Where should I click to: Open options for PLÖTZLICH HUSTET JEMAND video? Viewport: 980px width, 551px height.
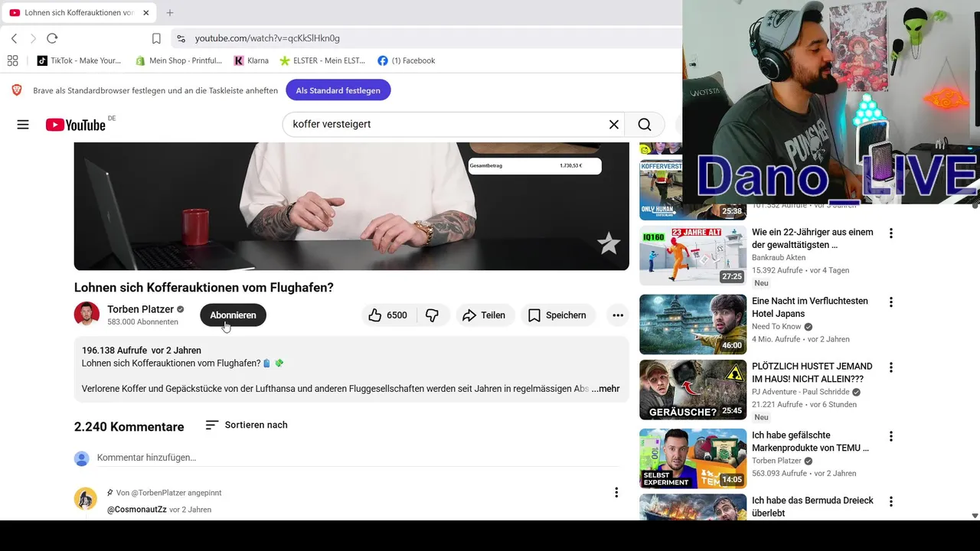(890, 367)
